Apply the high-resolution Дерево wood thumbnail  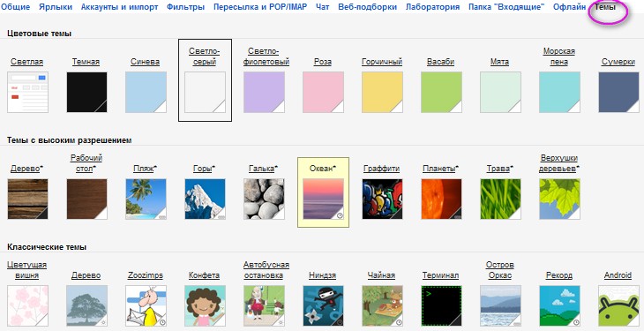pos(27,199)
